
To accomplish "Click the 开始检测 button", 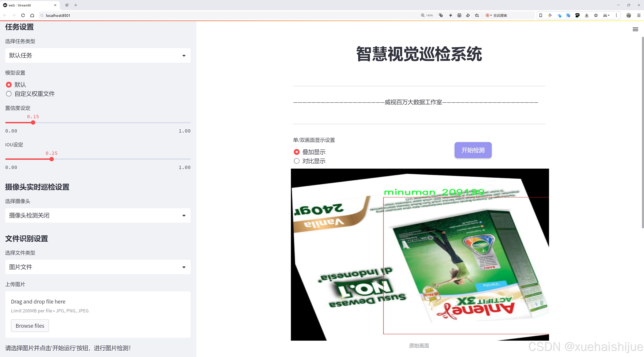I will click(x=473, y=150).
